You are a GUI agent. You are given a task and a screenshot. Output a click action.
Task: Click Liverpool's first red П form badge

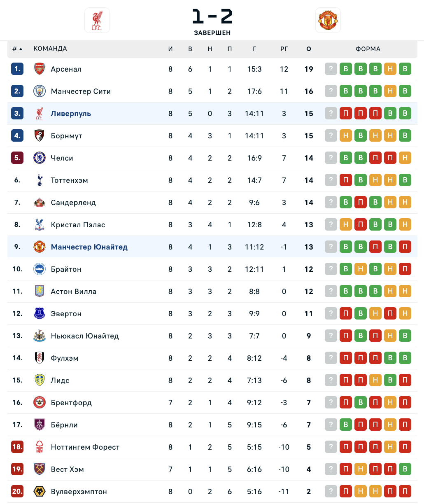pos(346,114)
